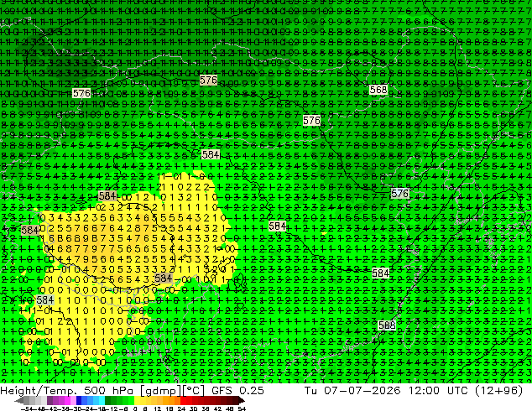Pick the yellow swatch above the 0 label
Image resolution: width=532 pixels, height=411 pixels.
pos(137,400)
